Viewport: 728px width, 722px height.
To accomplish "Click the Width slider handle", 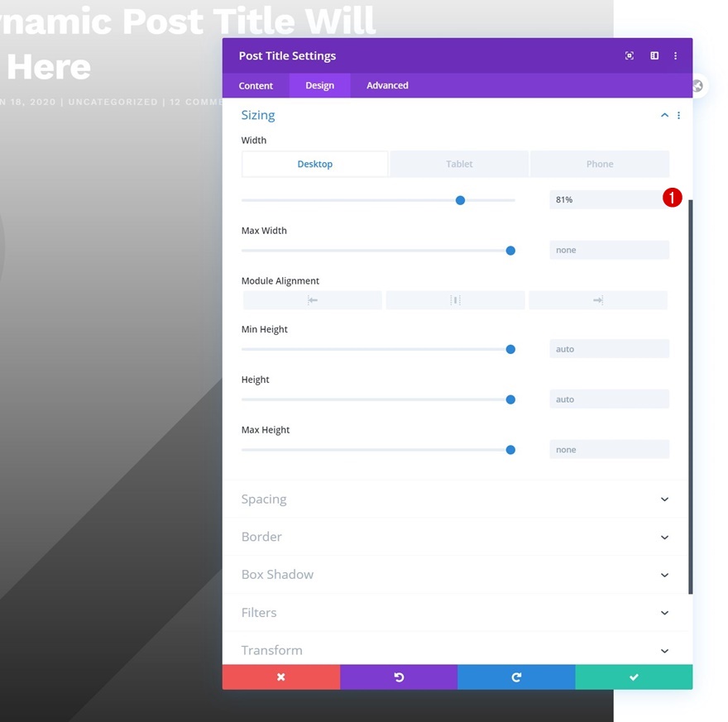I will (460, 200).
